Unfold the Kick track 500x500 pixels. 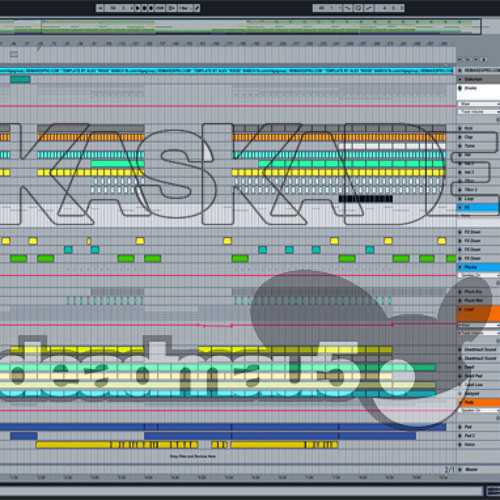[460, 128]
